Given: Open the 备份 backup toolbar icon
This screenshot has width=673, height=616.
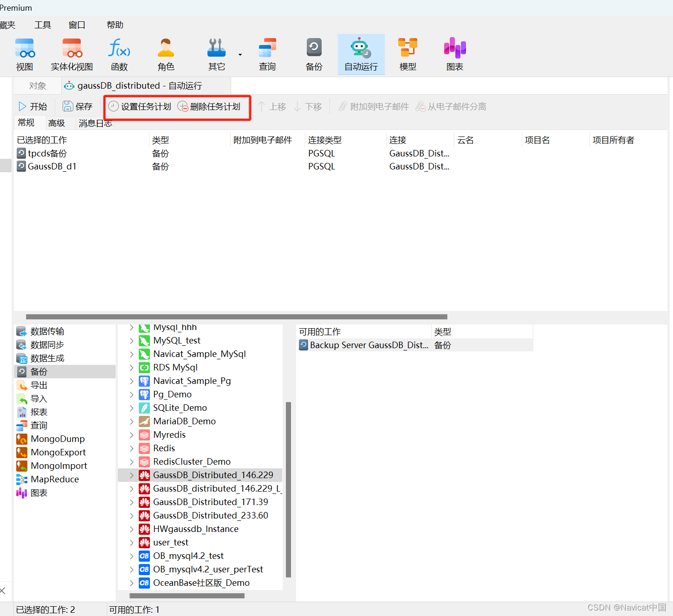Looking at the screenshot, I should coord(314,54).
